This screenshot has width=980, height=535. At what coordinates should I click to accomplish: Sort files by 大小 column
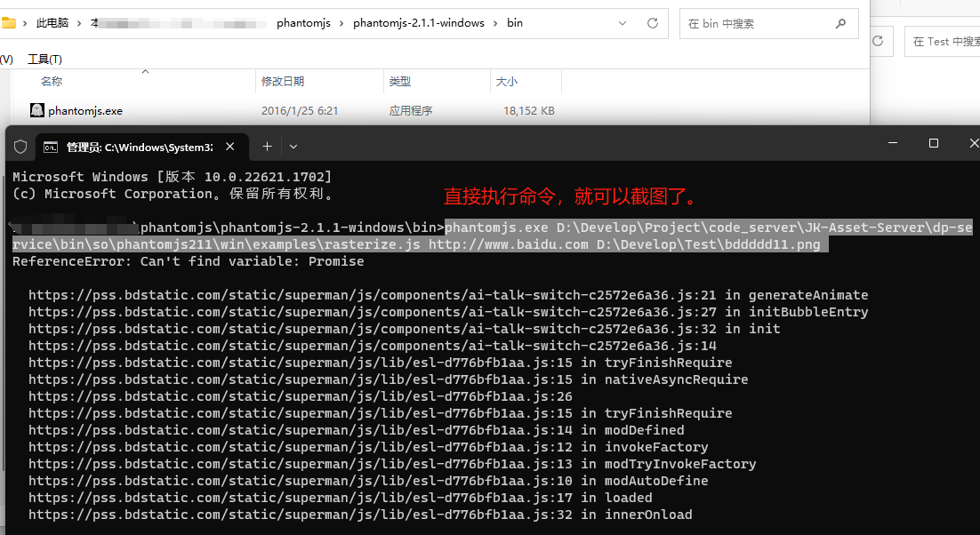(x=507, y=81)
